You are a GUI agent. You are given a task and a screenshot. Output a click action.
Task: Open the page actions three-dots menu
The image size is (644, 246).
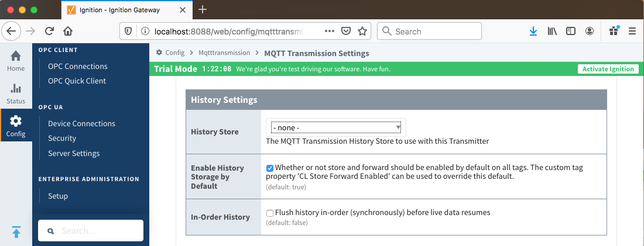330,31
